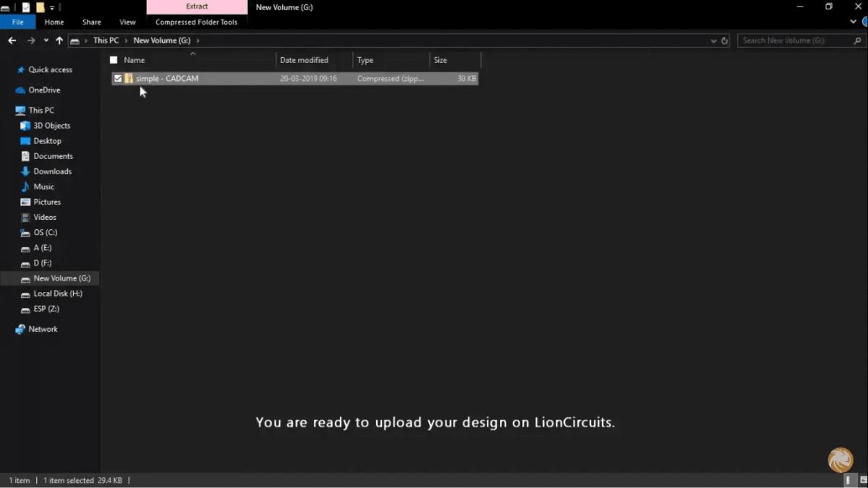
Task: Click the Search New Volume (G:) field
Action: click(x=795, y=40)
